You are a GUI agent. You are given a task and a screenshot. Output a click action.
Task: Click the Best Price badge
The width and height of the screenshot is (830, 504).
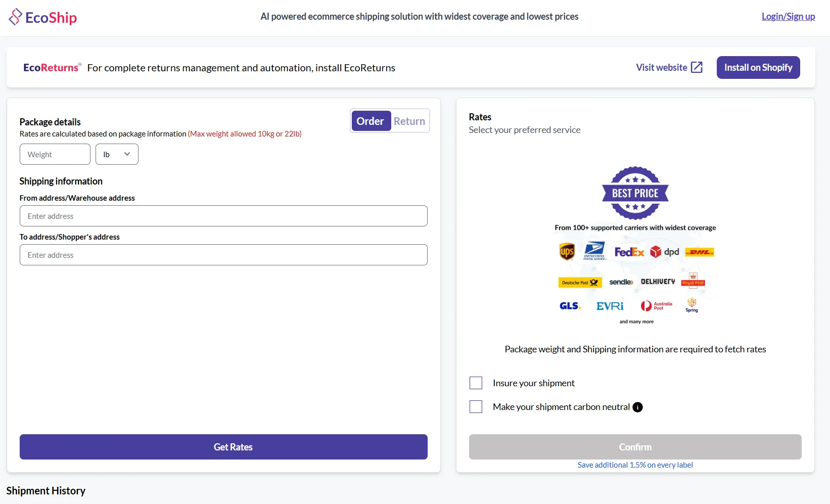[635, 193]
